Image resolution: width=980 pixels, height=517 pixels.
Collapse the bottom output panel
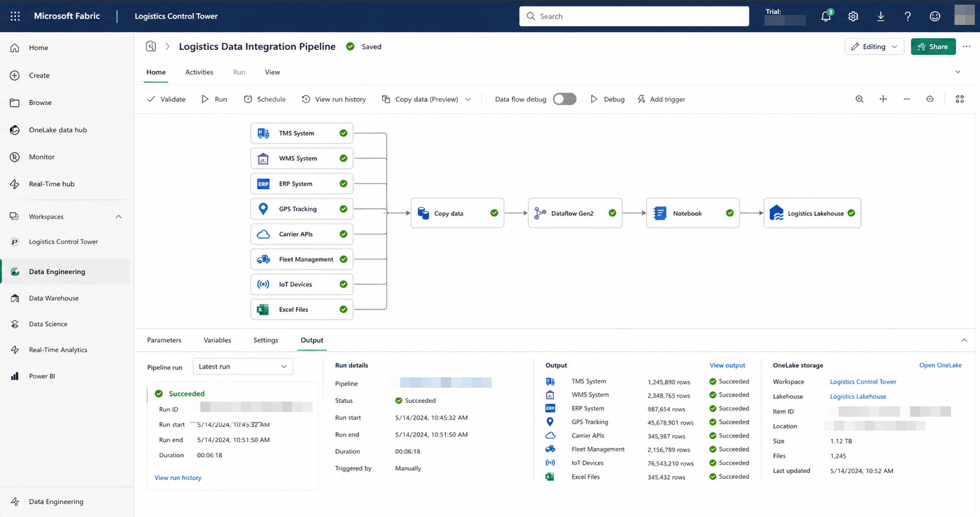(964, 340)
